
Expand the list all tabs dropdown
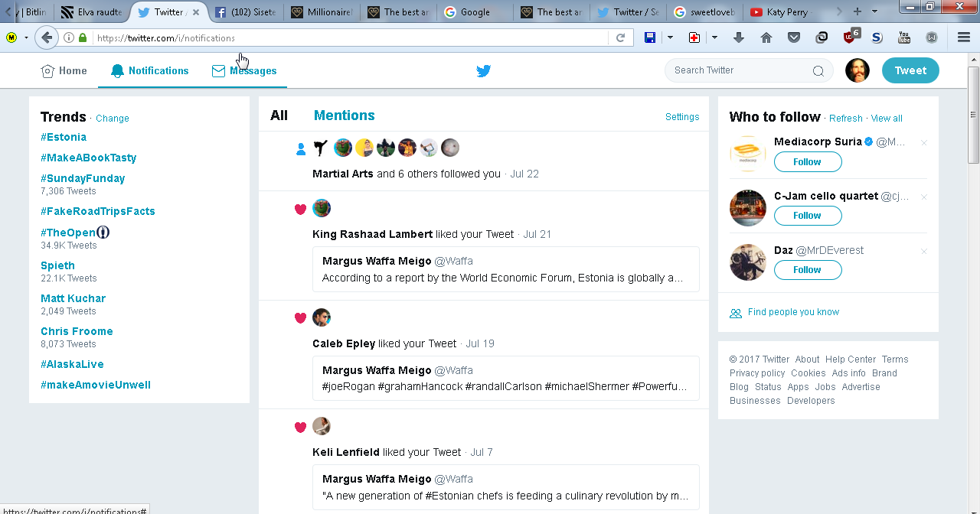[x=875, y=11]
